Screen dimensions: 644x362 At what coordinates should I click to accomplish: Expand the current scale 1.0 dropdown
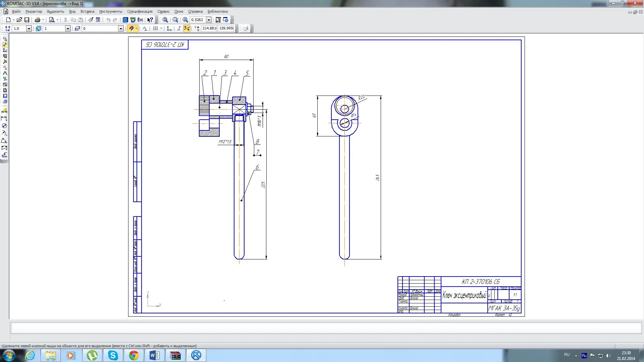[x=29, y=28]
